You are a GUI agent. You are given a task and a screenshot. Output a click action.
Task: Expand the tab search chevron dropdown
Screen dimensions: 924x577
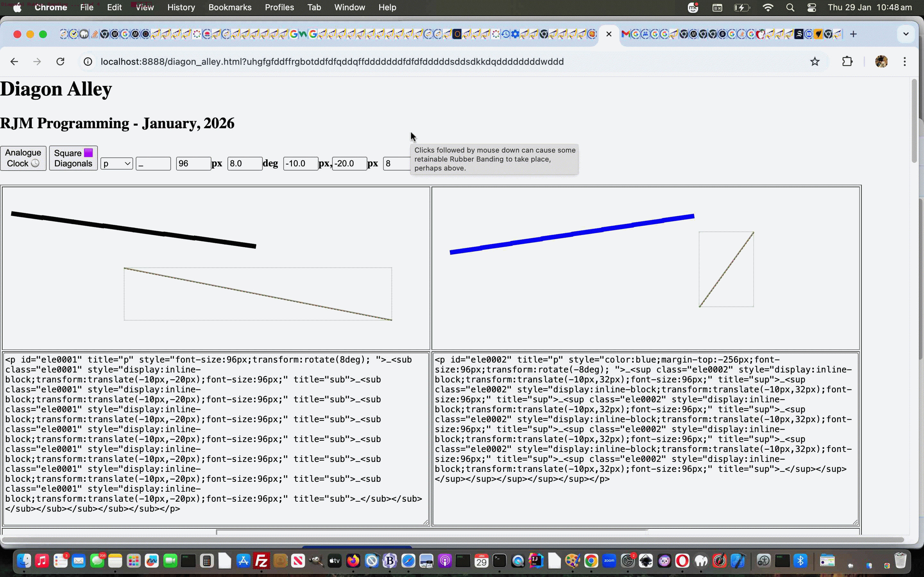pos(906,34)
